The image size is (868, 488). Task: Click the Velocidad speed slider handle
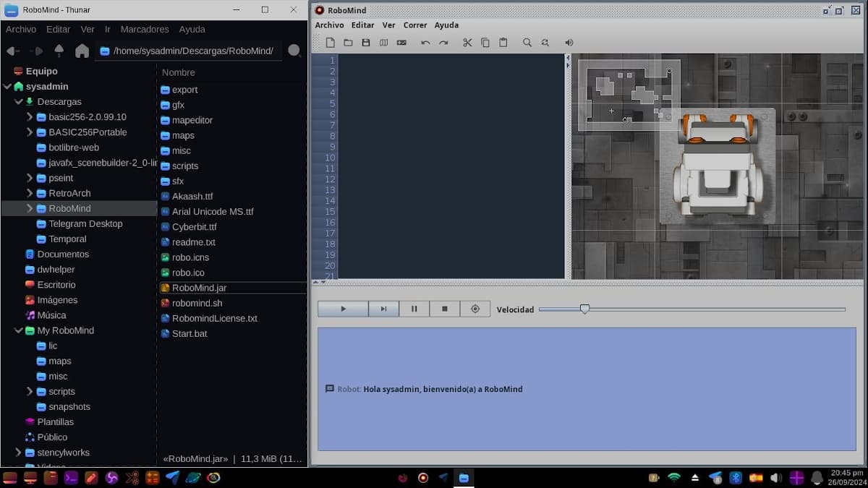(x=584, y=309)
